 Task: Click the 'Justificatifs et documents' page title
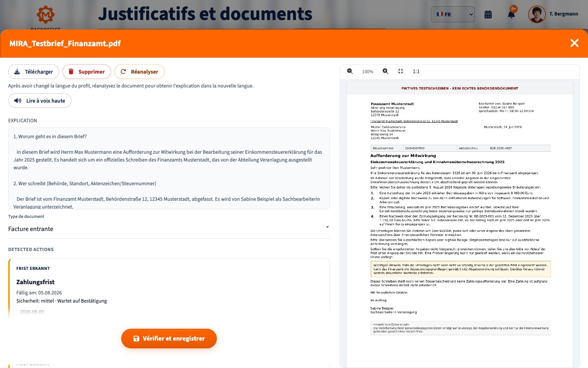[x=205, y=14]
